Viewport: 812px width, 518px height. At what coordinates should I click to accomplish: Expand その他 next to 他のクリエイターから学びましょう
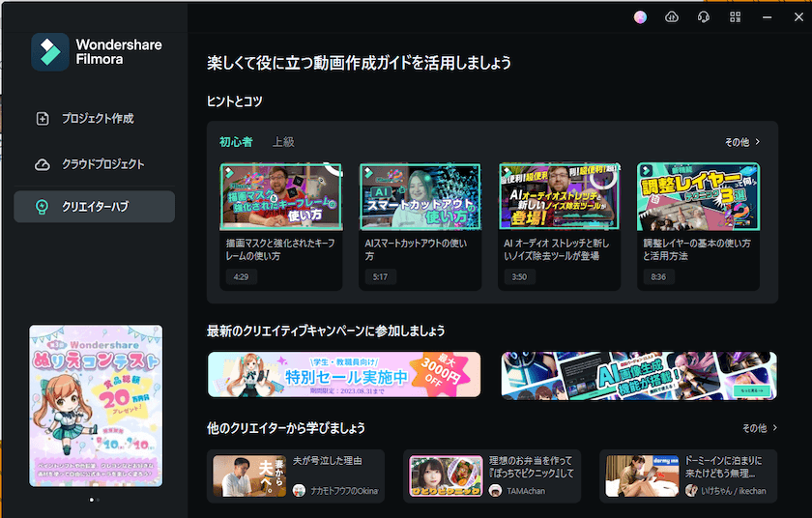click(760, 427)
